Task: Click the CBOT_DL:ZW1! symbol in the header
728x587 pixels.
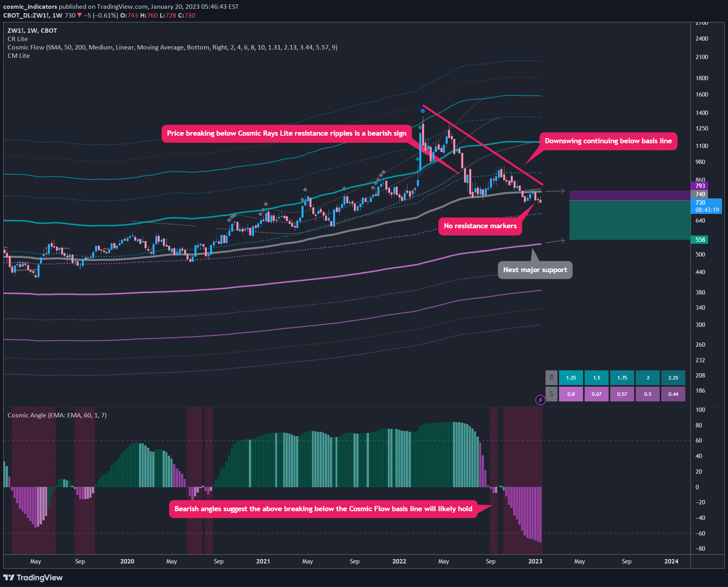Action: tap(25, 15)
